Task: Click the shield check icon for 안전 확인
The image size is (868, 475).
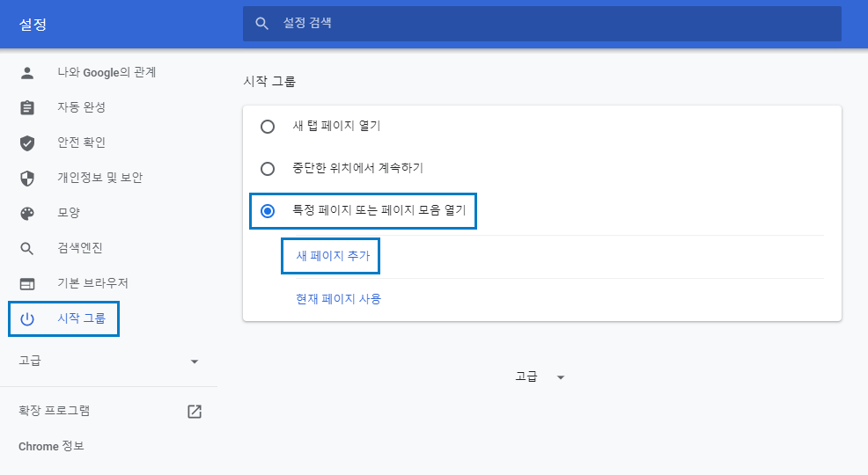Action: coord(27,143)
